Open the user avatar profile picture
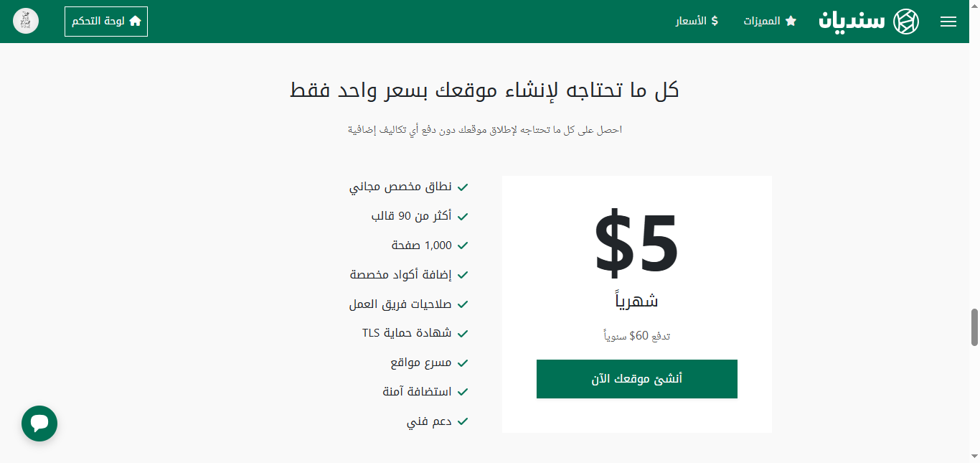Viewport: 980px width, 463px height. pos(26,21)
